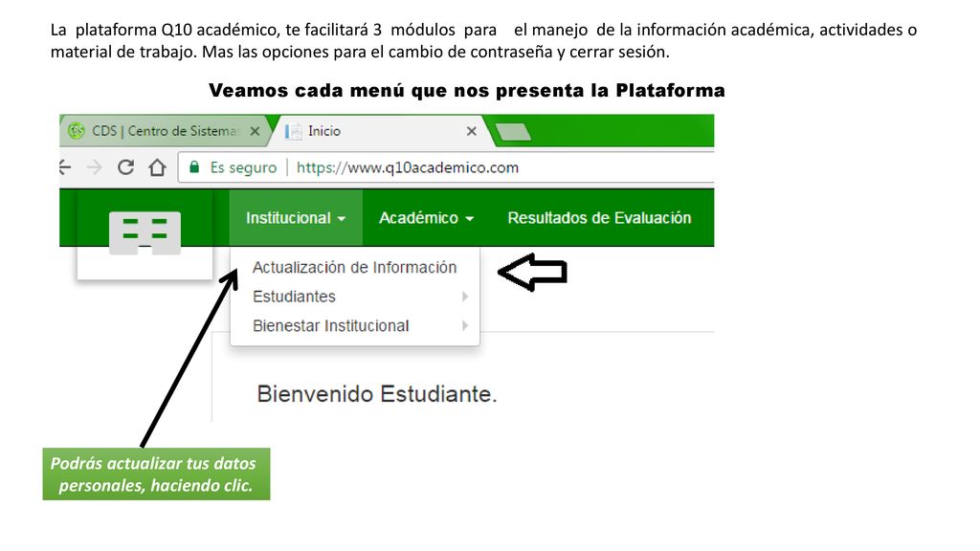Open the Institucional dropdown menu
Viewport: 980px width, 551px height.
tap(296, 218)
